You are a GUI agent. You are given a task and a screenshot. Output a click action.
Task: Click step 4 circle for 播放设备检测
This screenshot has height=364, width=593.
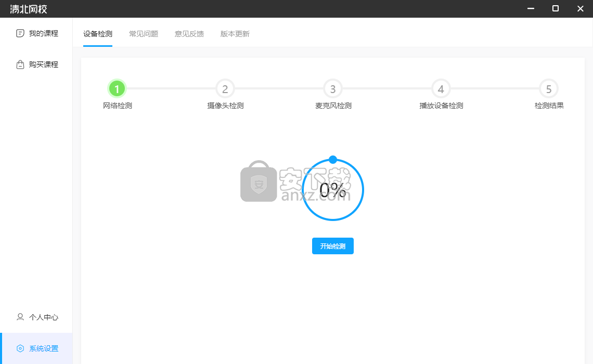pyautogui.click(x=441, y=89)
